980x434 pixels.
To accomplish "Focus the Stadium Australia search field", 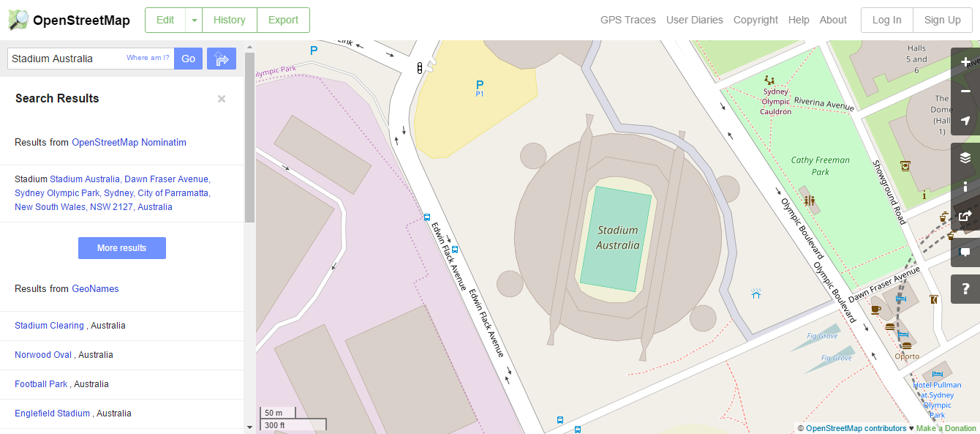I will pos(91,59).
